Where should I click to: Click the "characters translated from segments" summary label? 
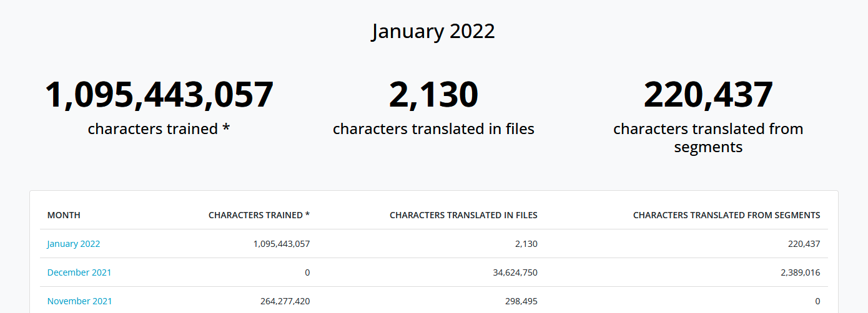tap(708, 138)
